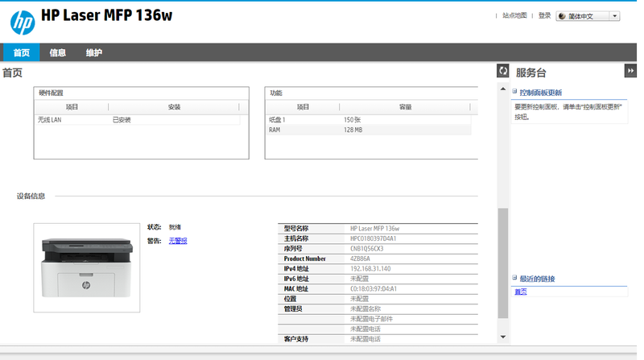Click the 型号名称 value HP Laser MFP 136w
The height and width of the screenshot is (360, 644).
point(374,229)
